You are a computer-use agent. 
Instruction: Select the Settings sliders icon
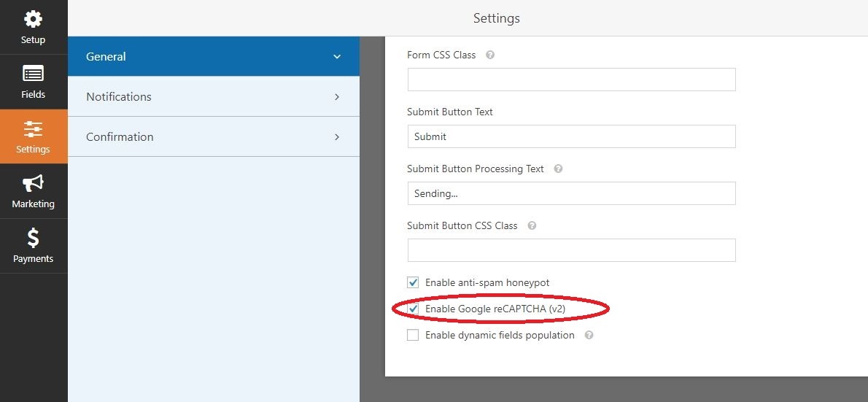[33, 130]
